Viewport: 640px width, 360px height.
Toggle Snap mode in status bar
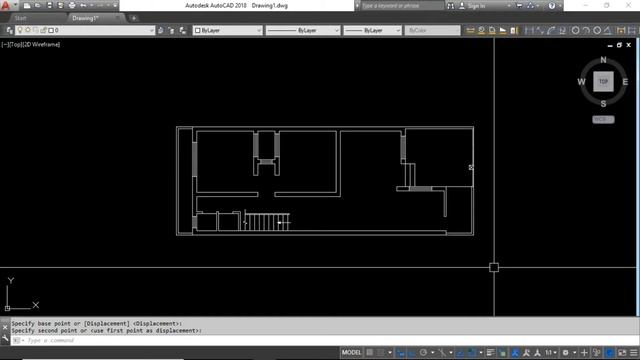(x=380, y=352)
